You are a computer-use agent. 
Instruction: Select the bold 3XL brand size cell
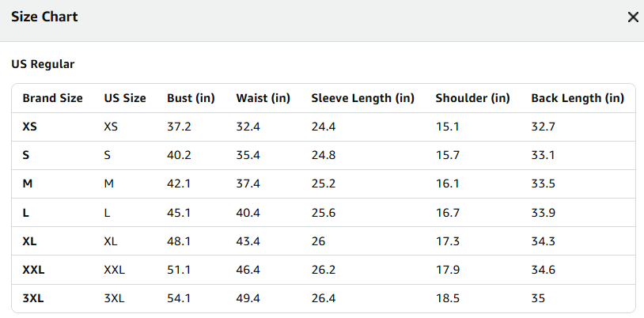point(33,298)
